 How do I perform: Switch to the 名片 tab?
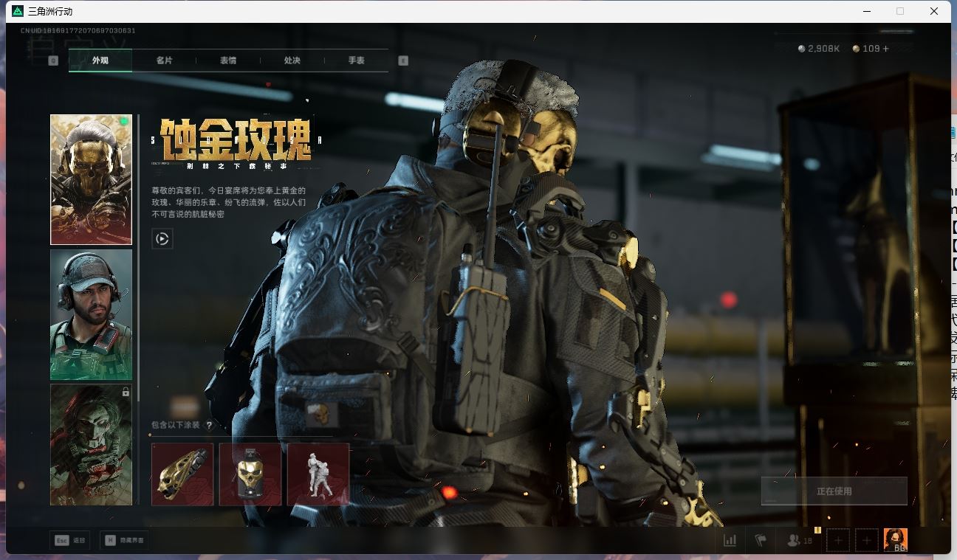coord(164,61)
